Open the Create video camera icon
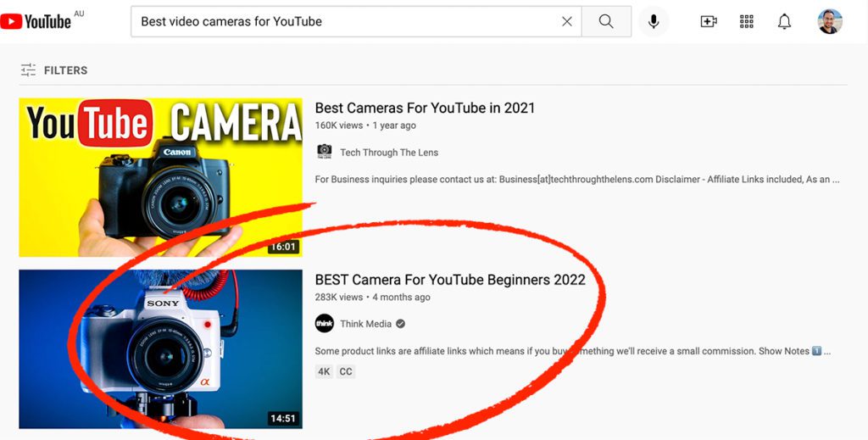This screenshot has height=440, width=868. (x=709, y=21)
